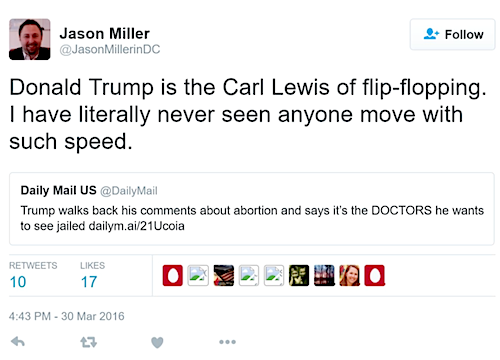Screen dimensions: 500x360
Task: Open the quoted Daily Mail US tweet
Action: point(252,209)
